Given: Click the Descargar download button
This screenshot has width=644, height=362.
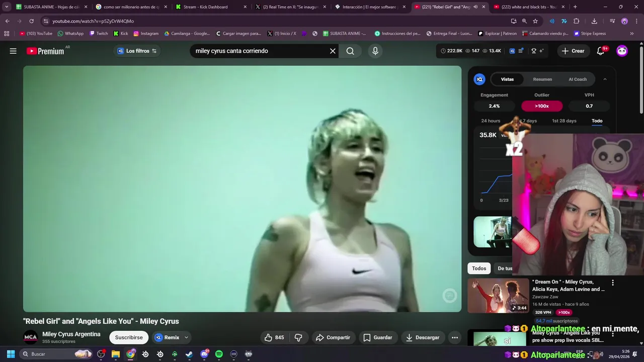Looking at the screenshot, I should point(423,337).
